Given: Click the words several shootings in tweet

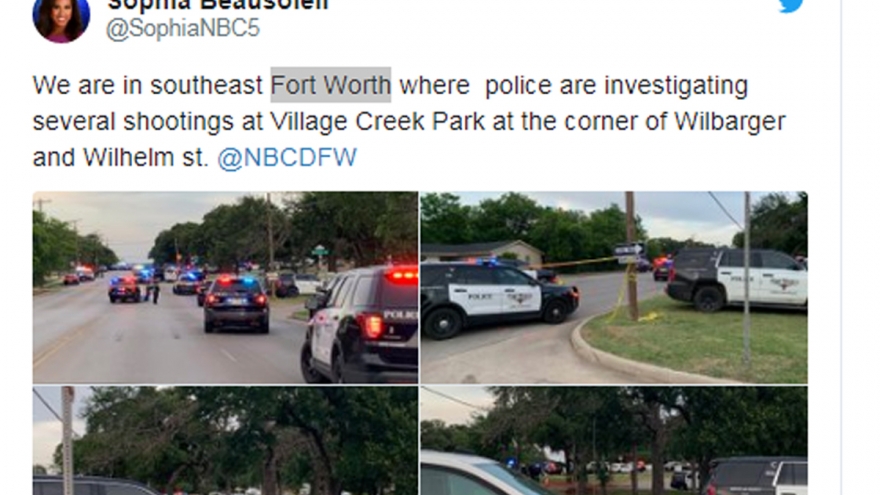Looking at the screenshot, I should (133, 122).
